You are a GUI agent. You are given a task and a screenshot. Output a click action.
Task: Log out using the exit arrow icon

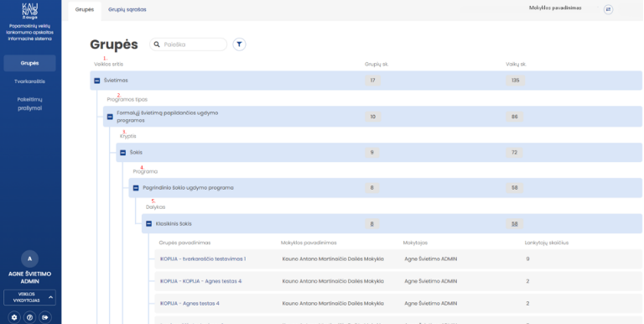coord(45,317)
